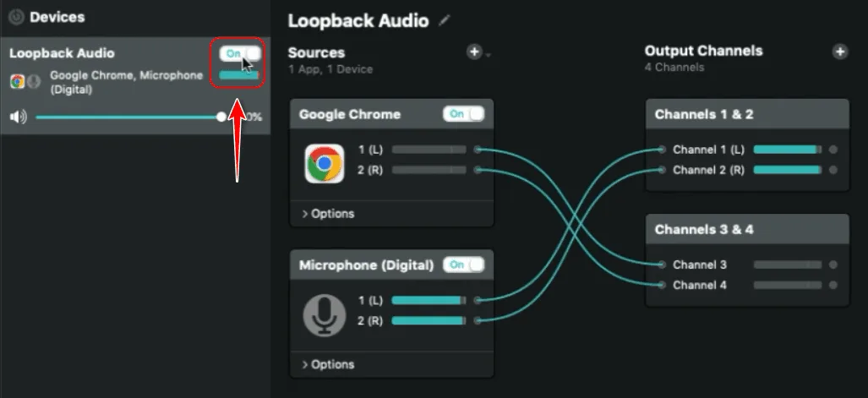
Task: Click the Channel 3 label
Action: point(700,264)
